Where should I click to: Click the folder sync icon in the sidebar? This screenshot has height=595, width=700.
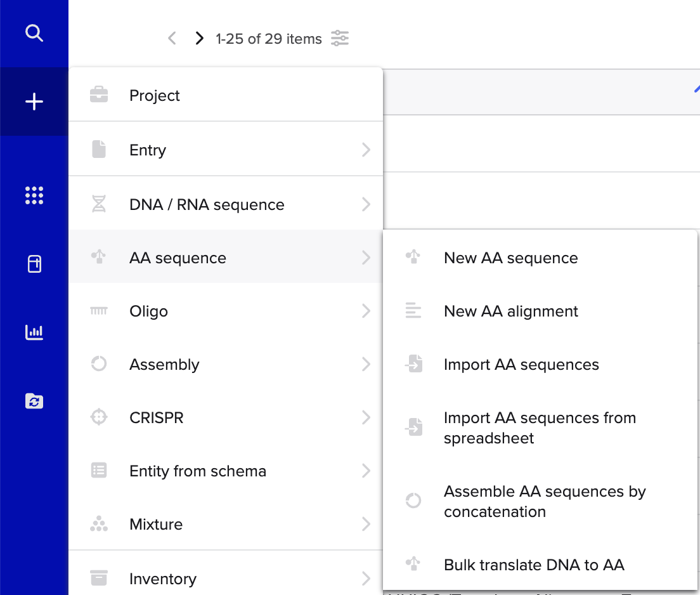(34, 401)
